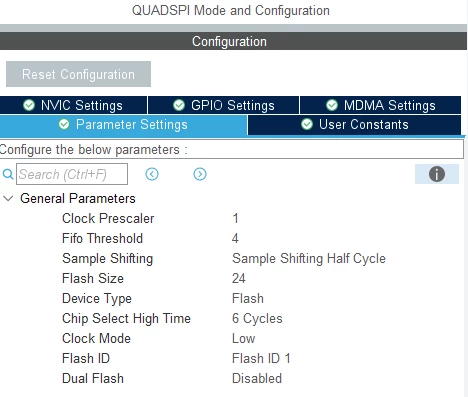Collapse the General Parameters section
This screenshot has width=468, height=397.
point(8,199)
